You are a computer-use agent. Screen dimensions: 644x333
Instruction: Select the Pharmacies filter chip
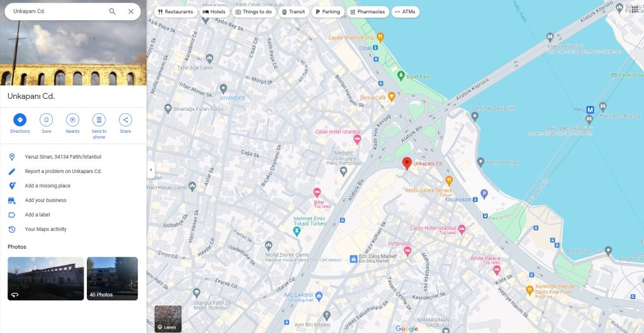coord(367,12)
